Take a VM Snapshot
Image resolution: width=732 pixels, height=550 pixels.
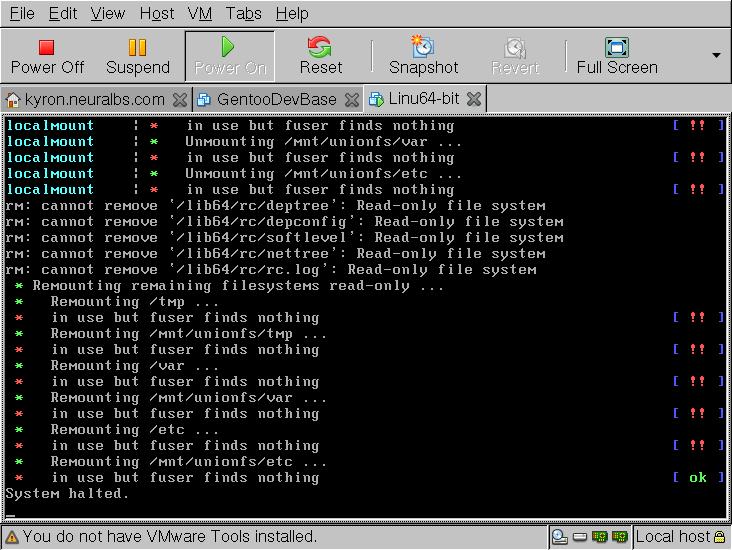click(423, 56)
